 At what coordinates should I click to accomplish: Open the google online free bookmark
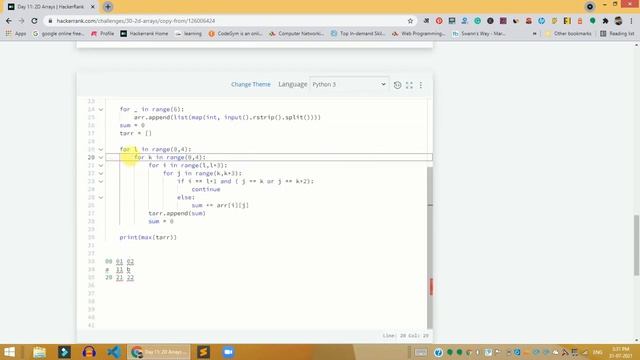coord(58,33)
